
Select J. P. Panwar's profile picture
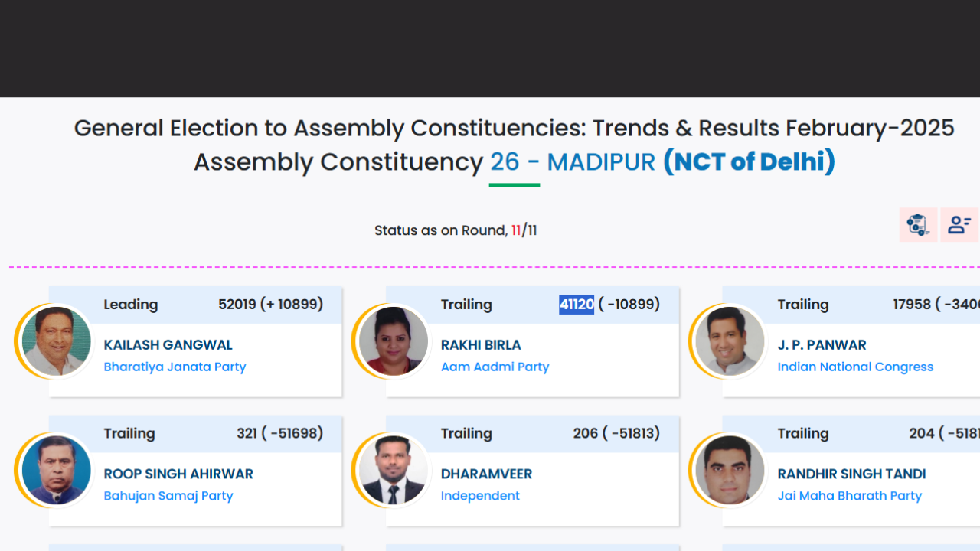[x=730, y=341]
